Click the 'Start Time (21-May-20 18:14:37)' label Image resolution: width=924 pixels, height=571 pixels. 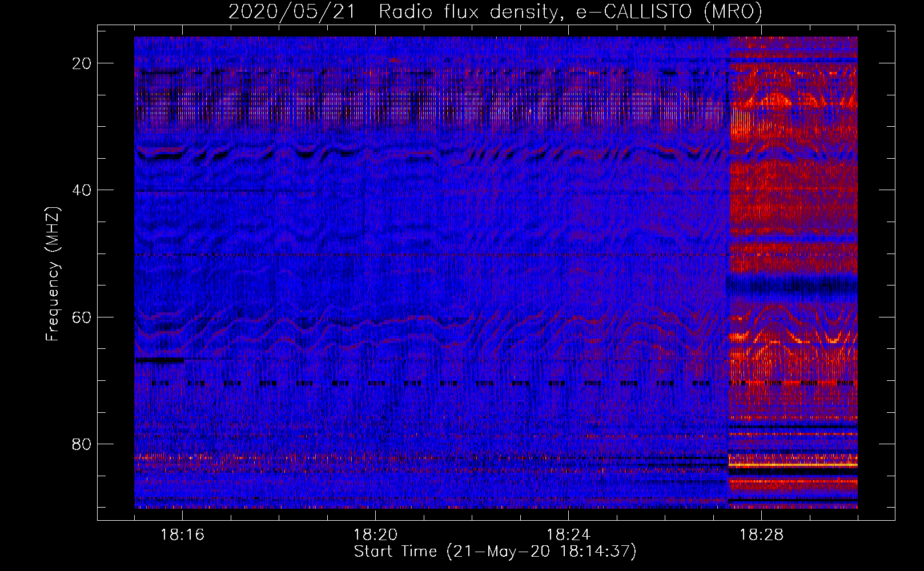click(495, 552)
